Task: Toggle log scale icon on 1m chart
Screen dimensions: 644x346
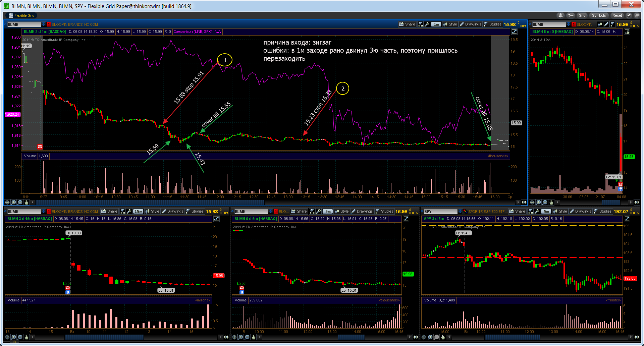Action: (x=515, y=32)
